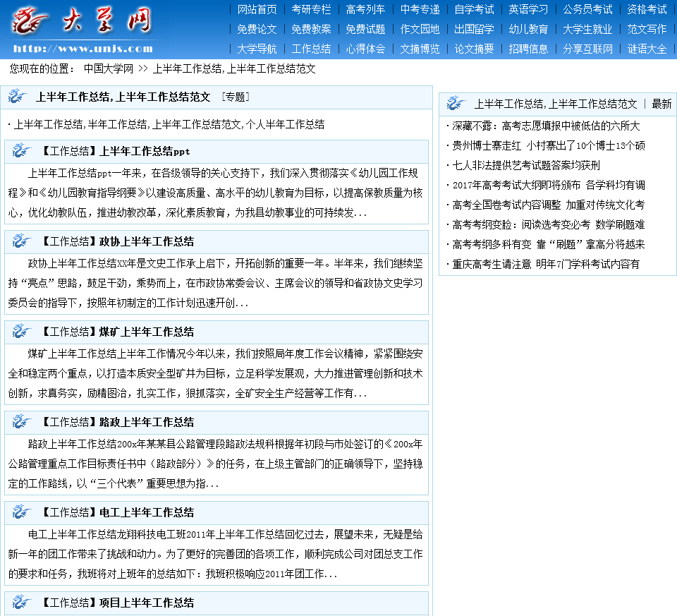Go to 资格考试 page
Viewport: 677px width, 616px height.
647,9
